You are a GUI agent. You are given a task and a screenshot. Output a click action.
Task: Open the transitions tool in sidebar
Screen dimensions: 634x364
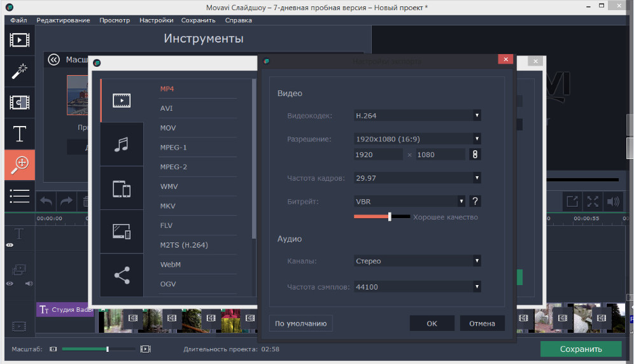[19, 102]
